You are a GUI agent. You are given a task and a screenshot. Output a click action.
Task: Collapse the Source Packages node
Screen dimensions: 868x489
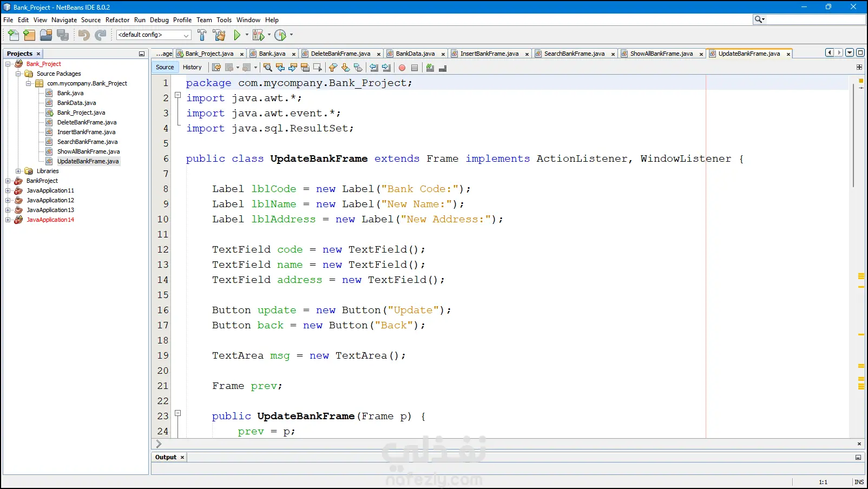pos(18,74)
